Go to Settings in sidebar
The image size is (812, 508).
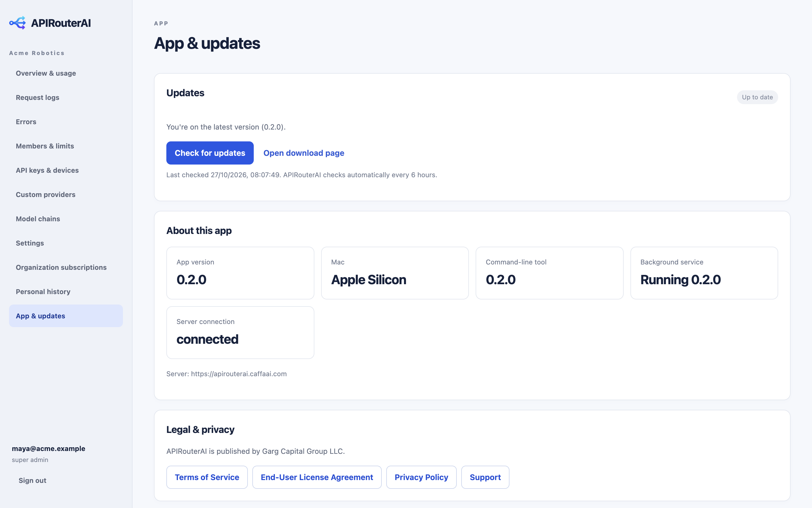[66, 243]
